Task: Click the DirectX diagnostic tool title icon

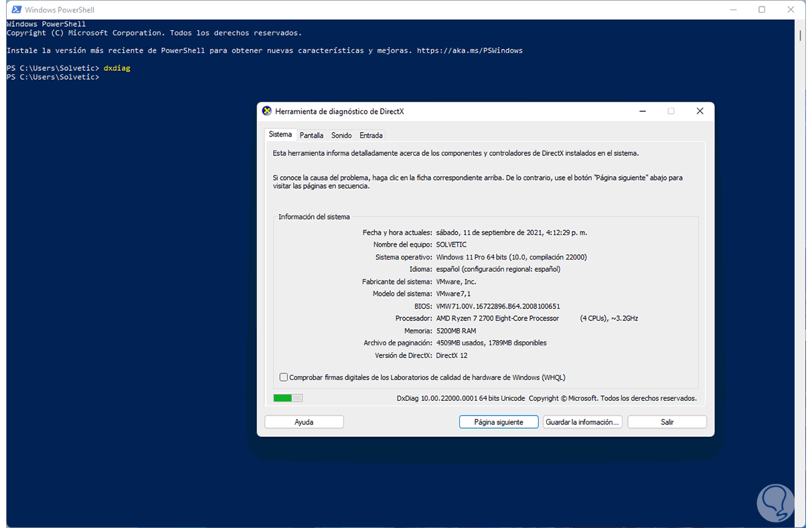Action: pyautogui.click(x=267, y=112)
